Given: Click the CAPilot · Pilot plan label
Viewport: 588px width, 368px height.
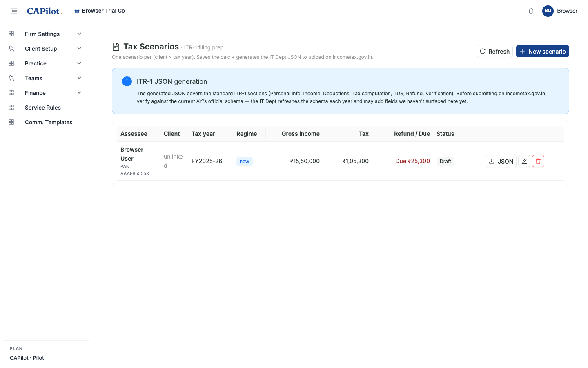Looking at the screenshot, I should 27,358.
